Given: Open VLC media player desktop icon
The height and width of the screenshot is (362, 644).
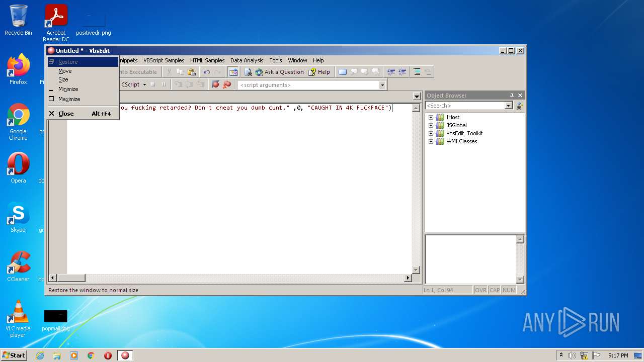Looking at the screenshot, I should [18, 319].
